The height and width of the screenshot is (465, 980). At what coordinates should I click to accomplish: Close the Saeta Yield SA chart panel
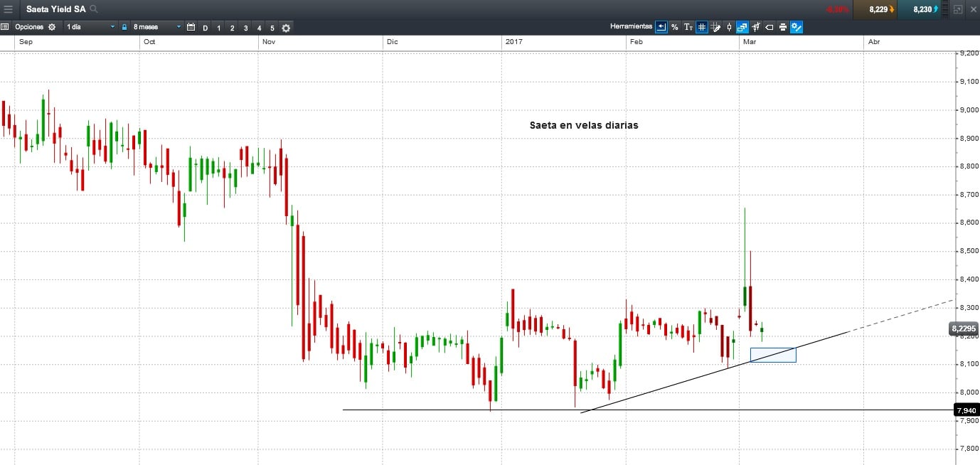pyautogui.click(x=974, y=9)
